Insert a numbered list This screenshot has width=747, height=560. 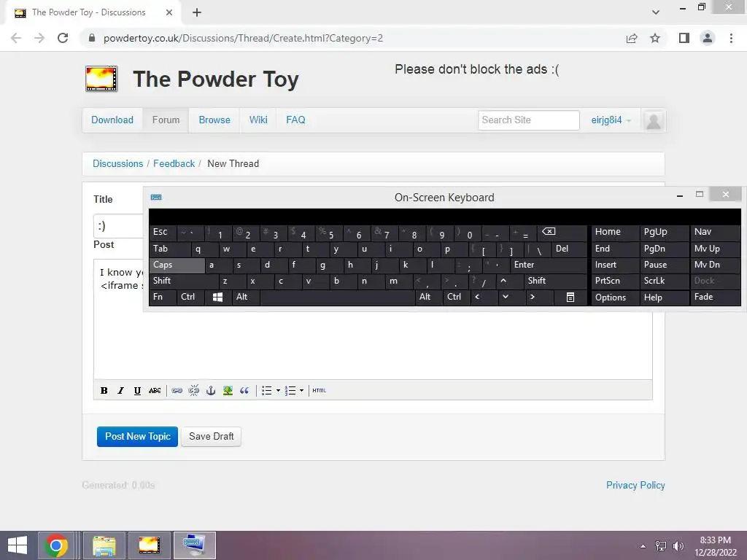[290, 391]
